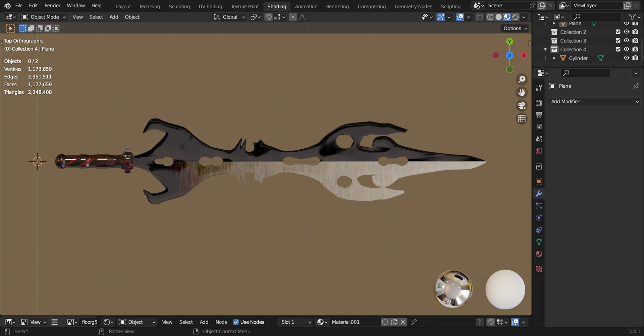Expand the Cylinder object tree
Image resolution: width=644 pixels, height=336 pixels.
554,58
